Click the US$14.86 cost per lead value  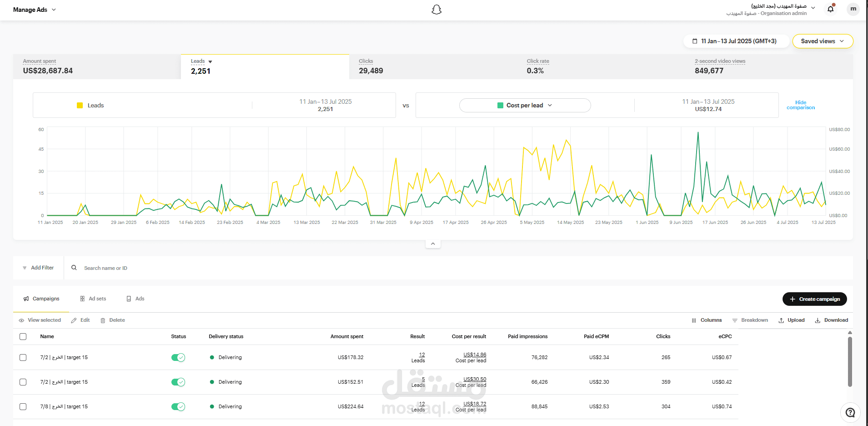click(475, 355)
